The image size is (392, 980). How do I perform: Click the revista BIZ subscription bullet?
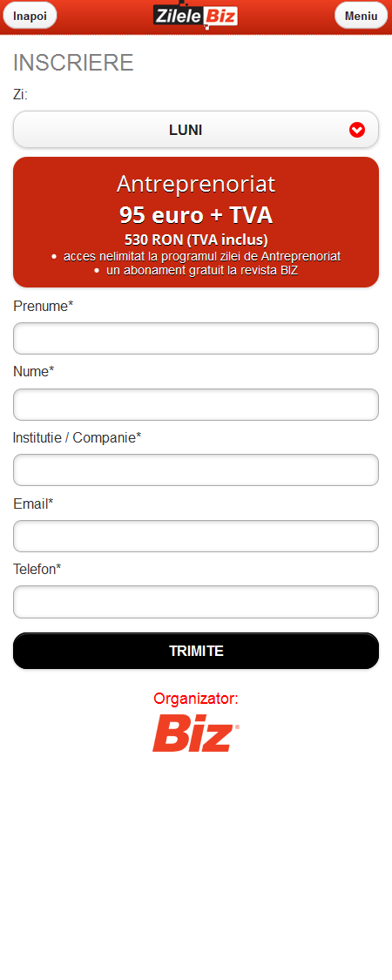point(196,271)
